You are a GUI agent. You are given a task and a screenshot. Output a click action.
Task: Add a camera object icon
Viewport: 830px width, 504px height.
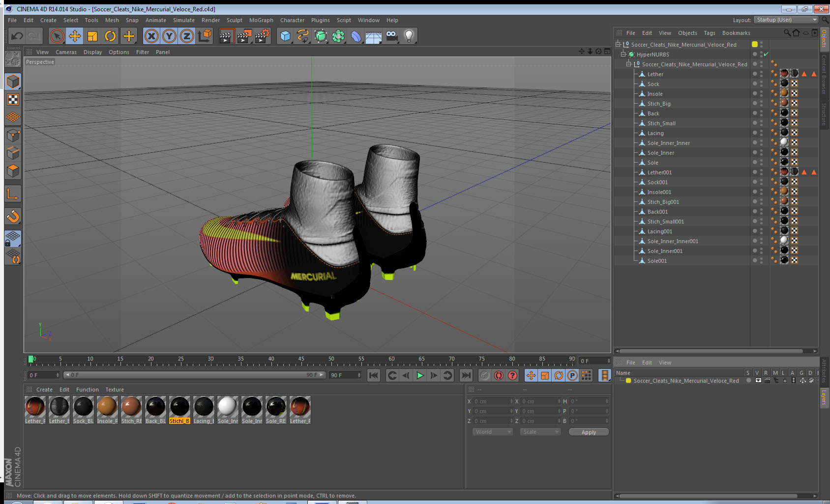pos(391,36)
